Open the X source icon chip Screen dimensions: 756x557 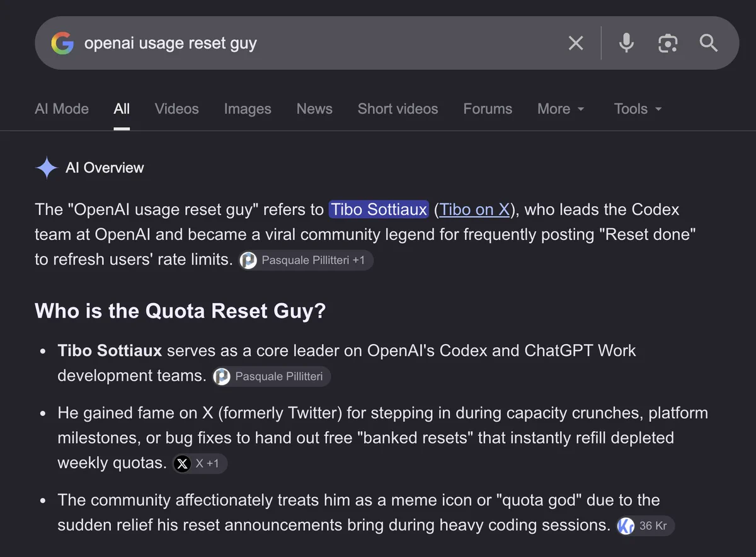click(x=200, y=464)
